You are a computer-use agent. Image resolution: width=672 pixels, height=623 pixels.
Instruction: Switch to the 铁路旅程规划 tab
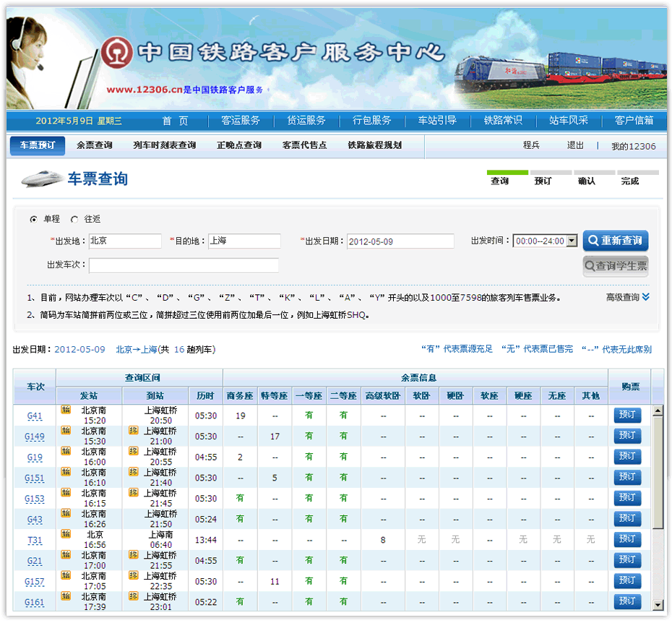374,145
